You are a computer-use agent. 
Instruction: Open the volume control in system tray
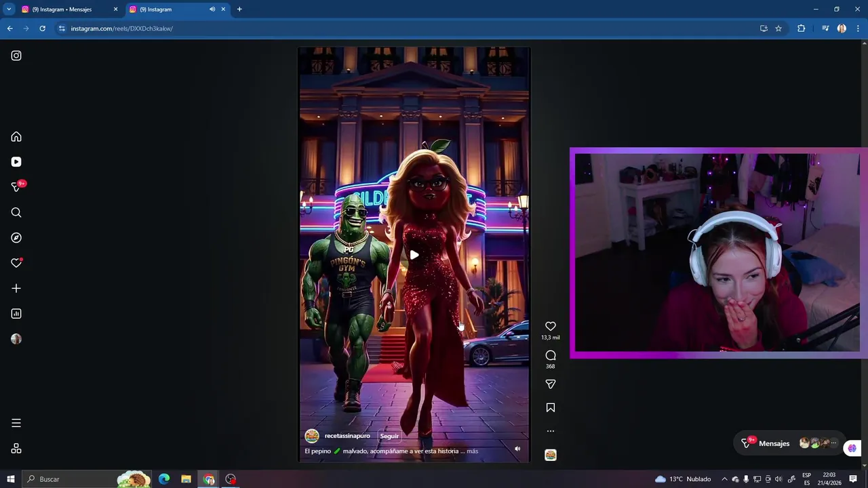tap(778, 479)
